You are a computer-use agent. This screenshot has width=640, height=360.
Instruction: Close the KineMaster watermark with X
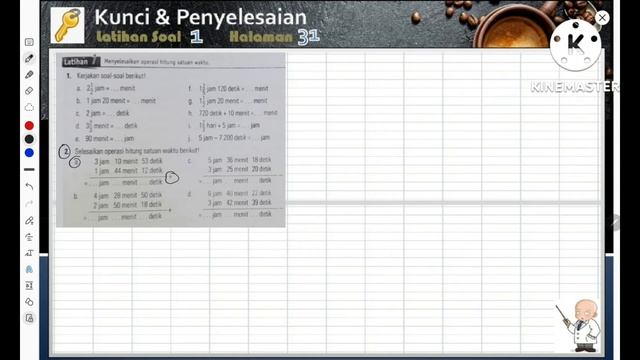point(602,18)
